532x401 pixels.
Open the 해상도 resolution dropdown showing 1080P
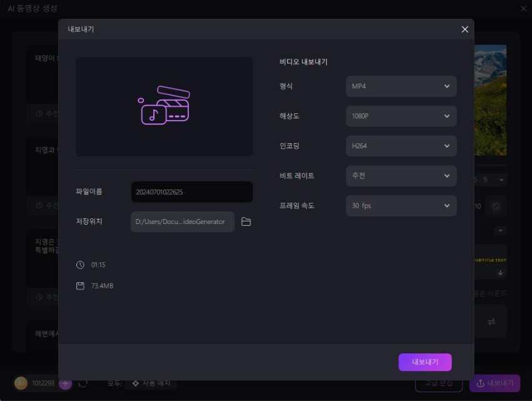[401, 116]
